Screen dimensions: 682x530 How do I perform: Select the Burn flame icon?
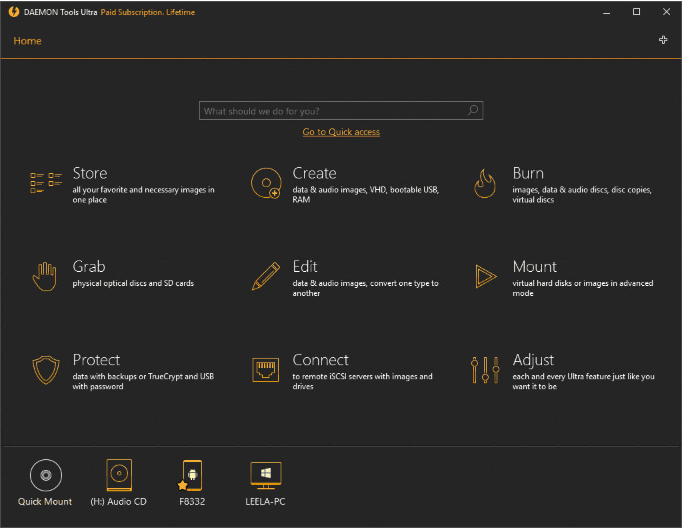pos(485,183)
